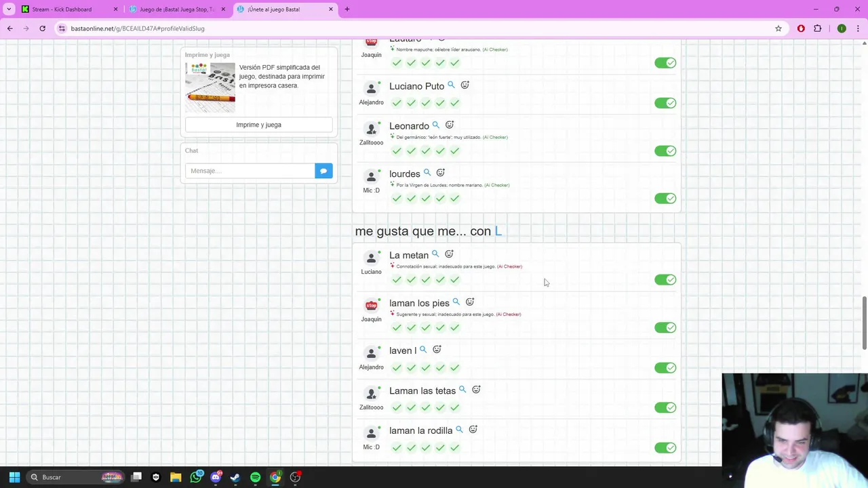
Task: Toggle the Lautaro answer switch at top
Action: point(665,62)
